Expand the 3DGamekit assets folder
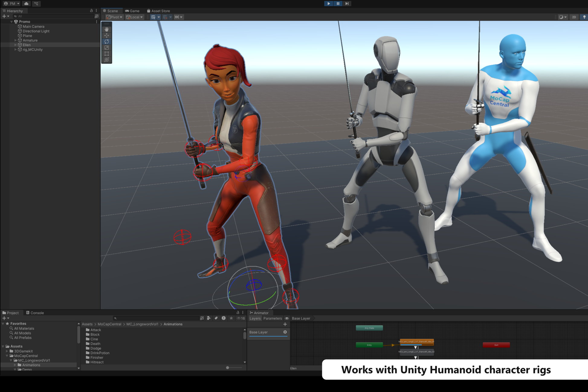588x392 pixels. 7,351
